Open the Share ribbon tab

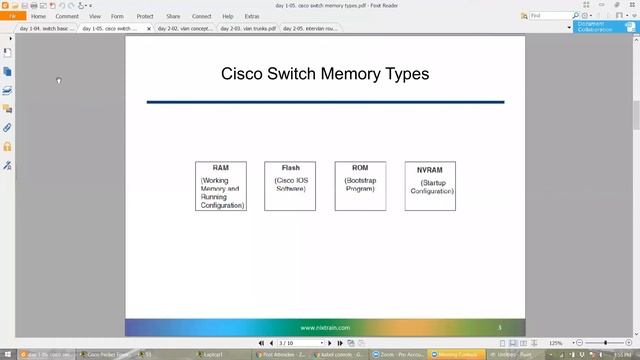pos(173,16)
